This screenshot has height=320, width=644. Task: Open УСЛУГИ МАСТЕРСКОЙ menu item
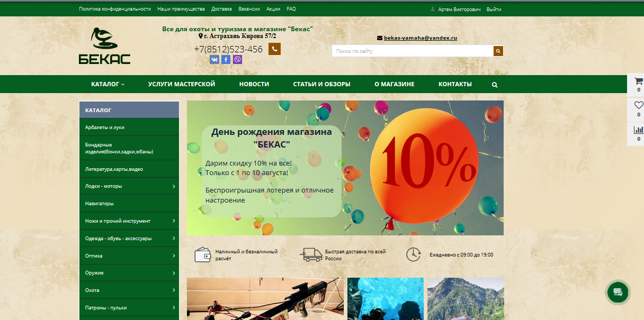(x=182, y=84)
